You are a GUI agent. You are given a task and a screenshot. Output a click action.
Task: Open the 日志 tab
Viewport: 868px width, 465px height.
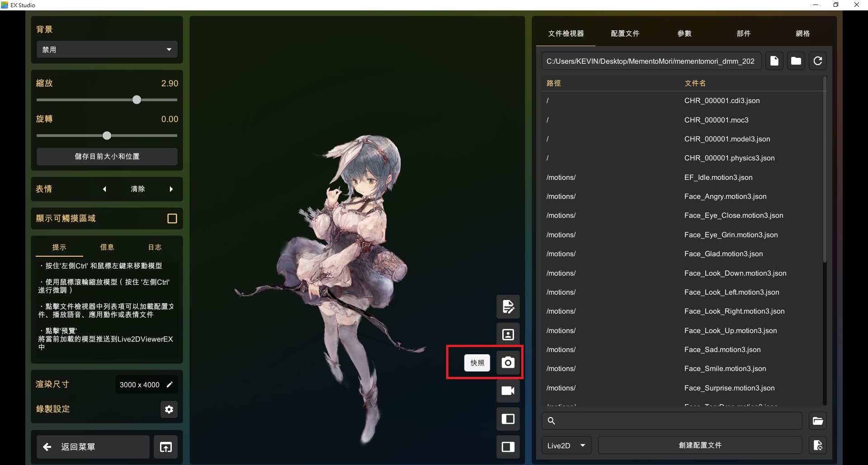tap(155, 247)
